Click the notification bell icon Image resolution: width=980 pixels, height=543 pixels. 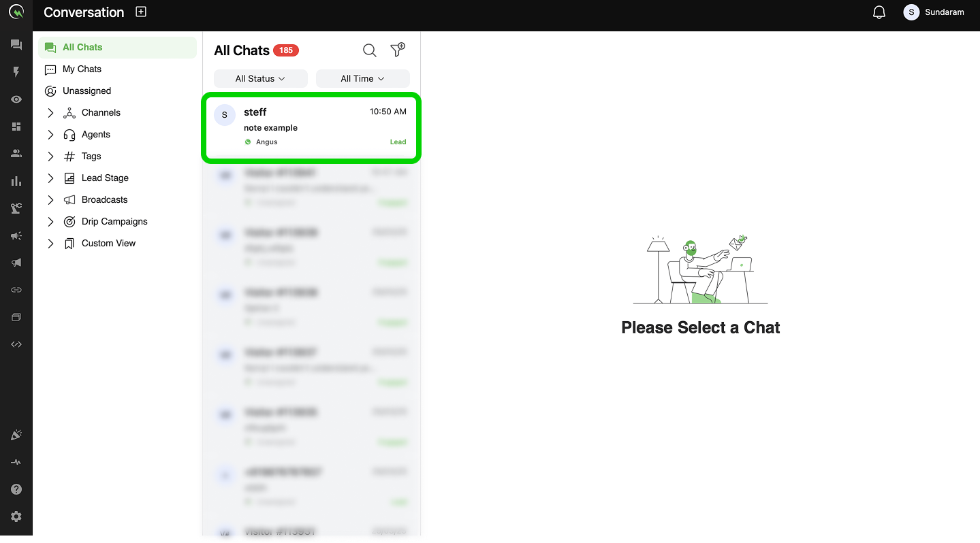tap(879, 12)
